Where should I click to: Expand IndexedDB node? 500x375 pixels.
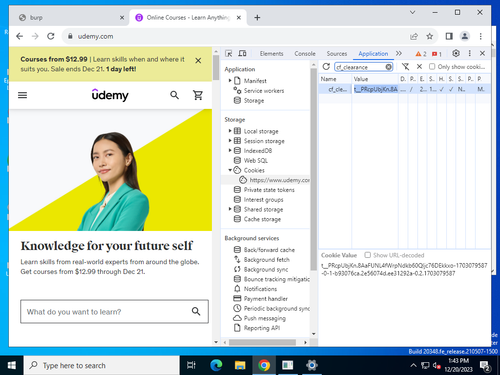(x=230, y=150)
